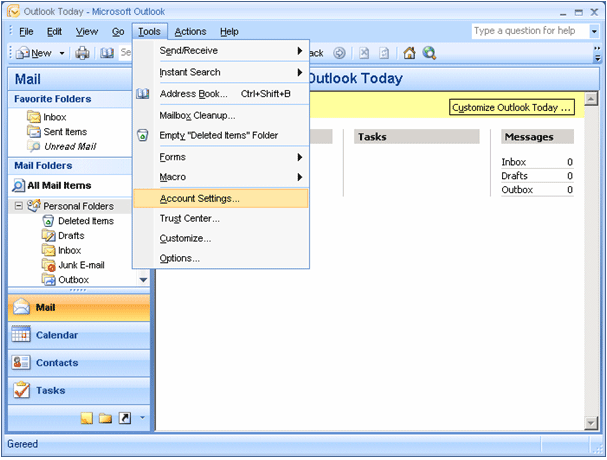Click the Unread Mail search folder icon
Screen dimensions: 607x460
[34, 146]
